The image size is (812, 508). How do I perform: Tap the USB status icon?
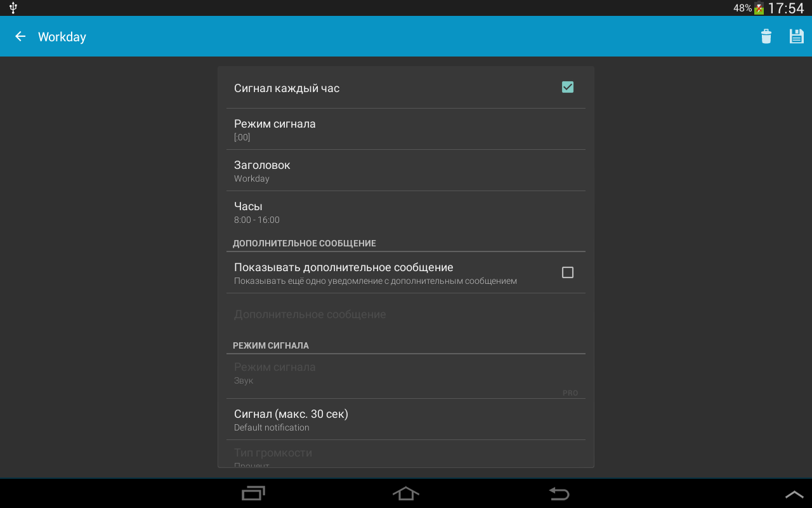click(13, 8)
